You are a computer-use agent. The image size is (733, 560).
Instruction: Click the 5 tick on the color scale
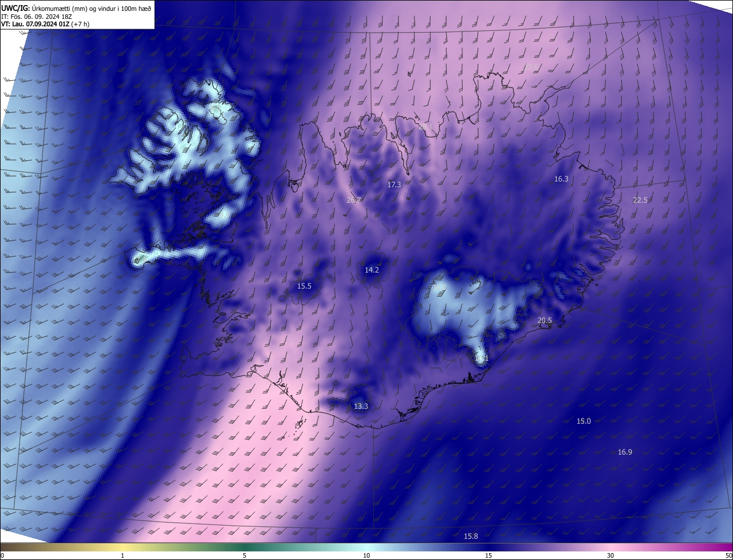pos(245,555)
